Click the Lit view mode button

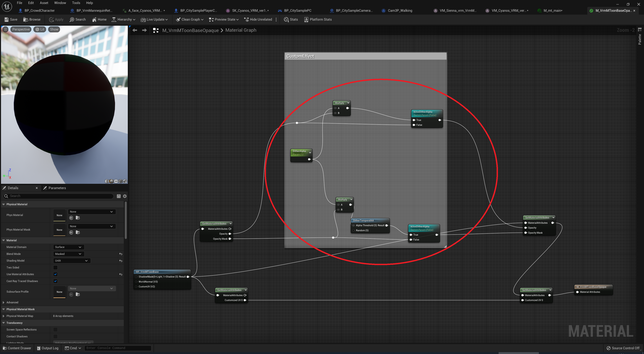40,29
